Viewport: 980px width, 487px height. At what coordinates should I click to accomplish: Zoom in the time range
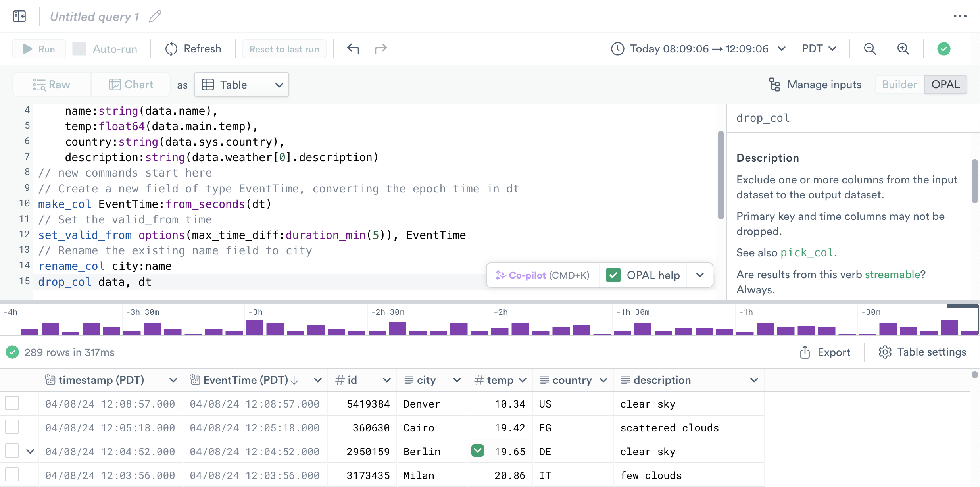point(903,49)
